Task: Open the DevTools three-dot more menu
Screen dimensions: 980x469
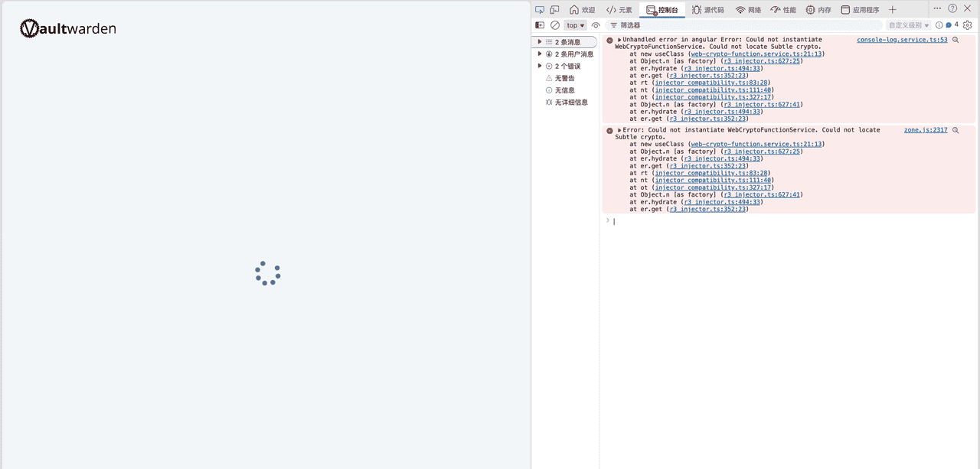Action: tap(937, 8)
